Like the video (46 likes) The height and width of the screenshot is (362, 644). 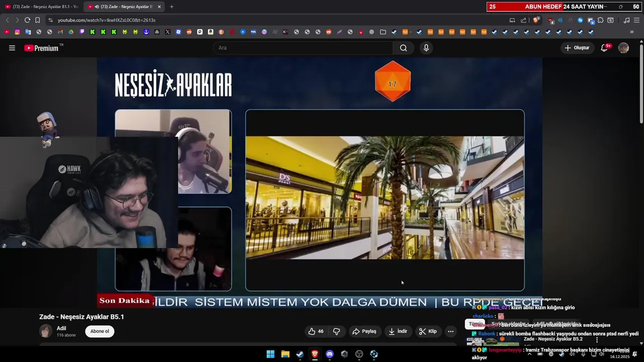tap(316, 331)
